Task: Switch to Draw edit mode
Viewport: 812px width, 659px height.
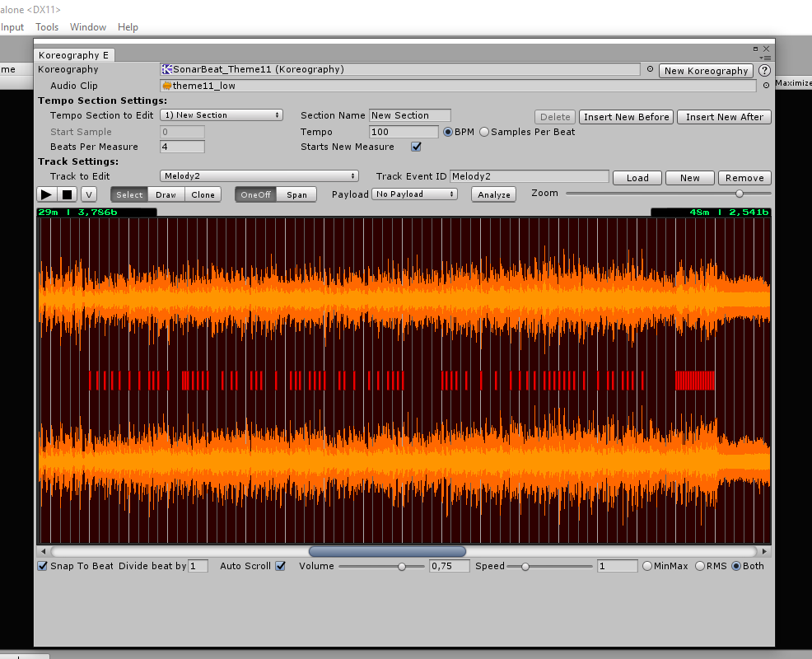Action: (x=166, y=194)
